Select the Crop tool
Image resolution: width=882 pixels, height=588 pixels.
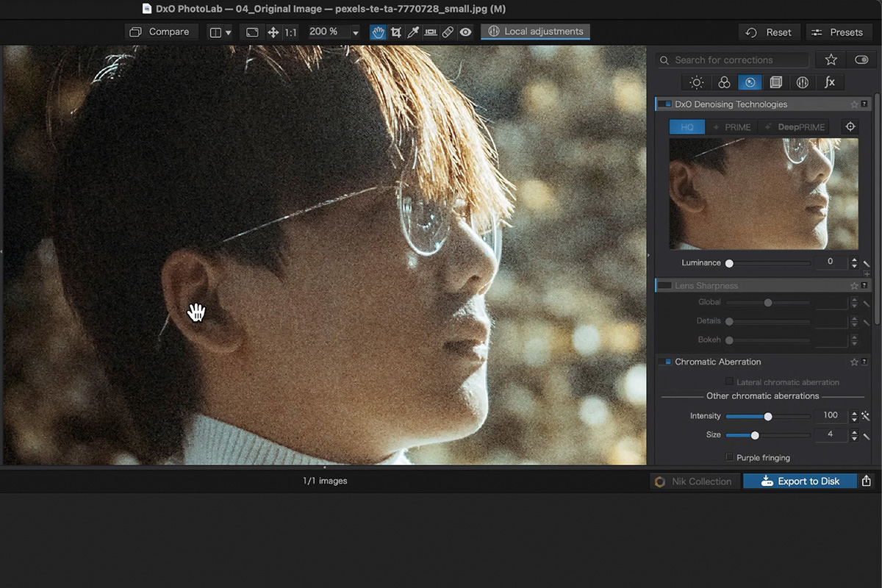tap(396, 32)
